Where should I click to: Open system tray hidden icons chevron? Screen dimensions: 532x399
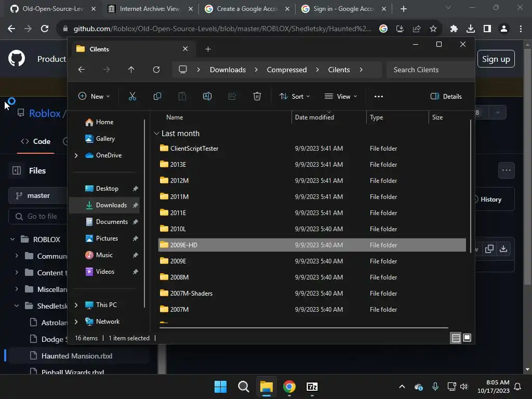tap(402, 387)
